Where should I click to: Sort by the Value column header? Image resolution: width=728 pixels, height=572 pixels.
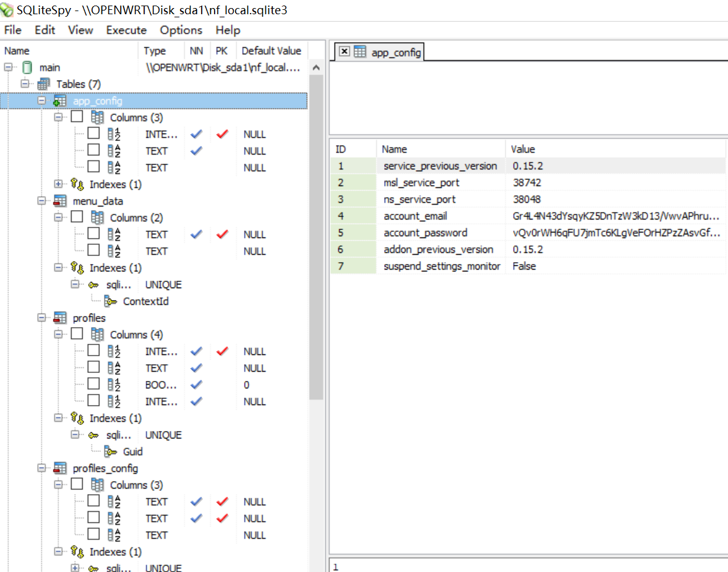click(615, 149)
